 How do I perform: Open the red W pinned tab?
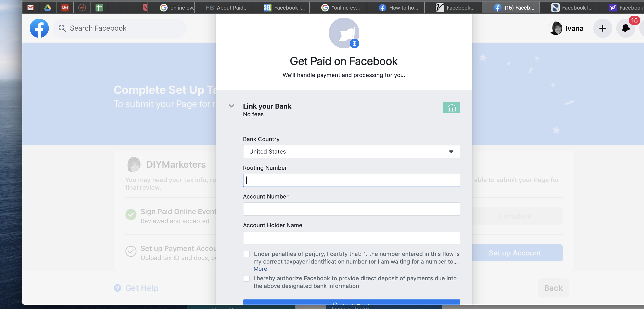click(x=82, y=8)
